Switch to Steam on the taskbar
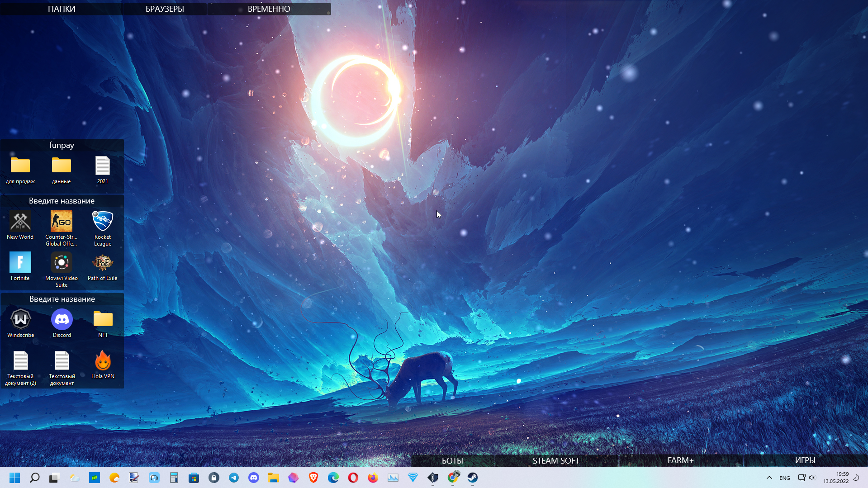Image resolution: width=868 pixels, height=488 pixels. 473,478
